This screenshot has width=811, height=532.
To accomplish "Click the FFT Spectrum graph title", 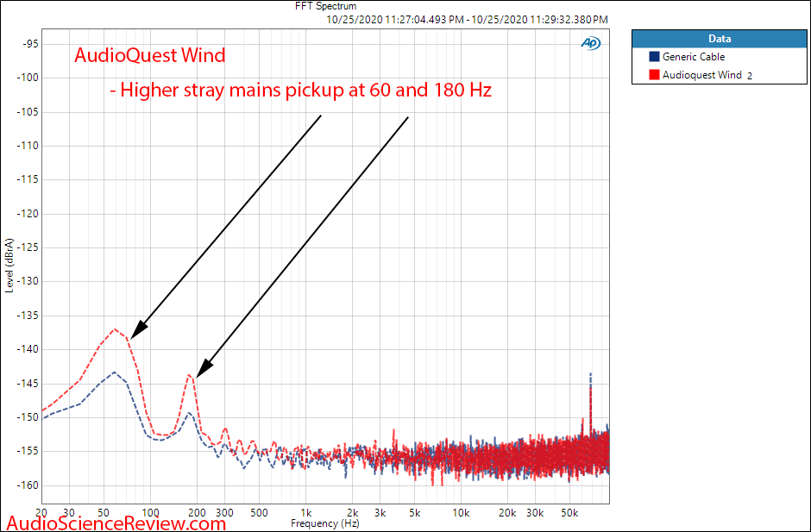I will (325, 6).
